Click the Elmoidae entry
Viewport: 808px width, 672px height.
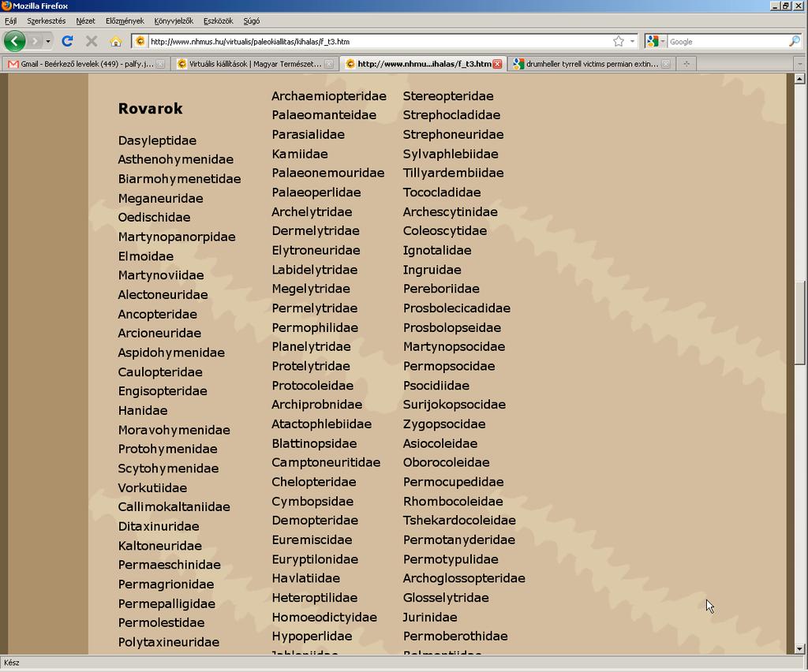point(146,256)
